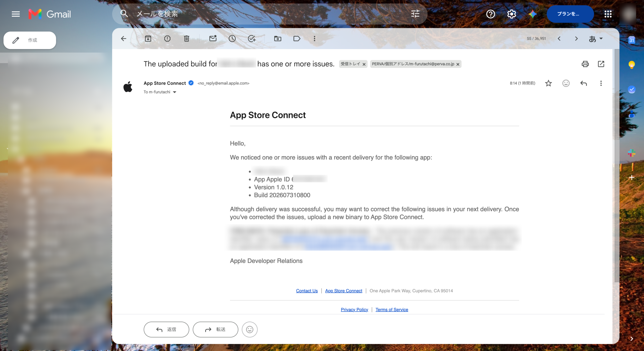Star this App Store Connect email

tap(548, 83)
